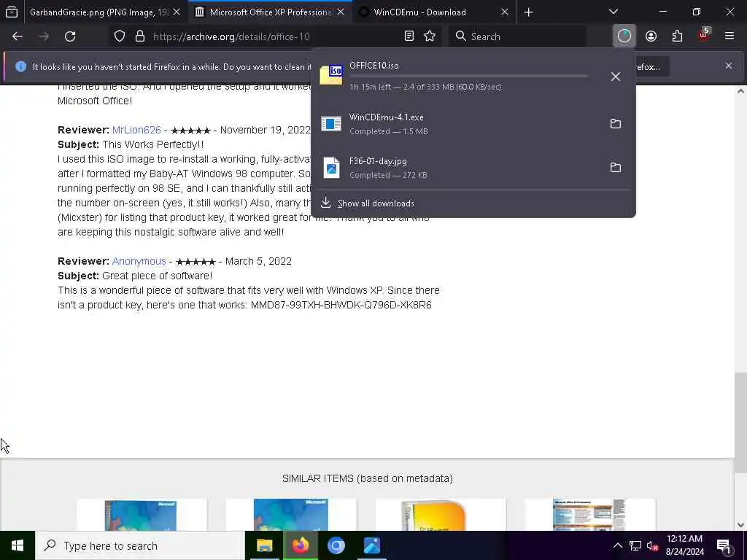747x560 pixels.
Task: Focus the browser Search field
Action: 517,36
